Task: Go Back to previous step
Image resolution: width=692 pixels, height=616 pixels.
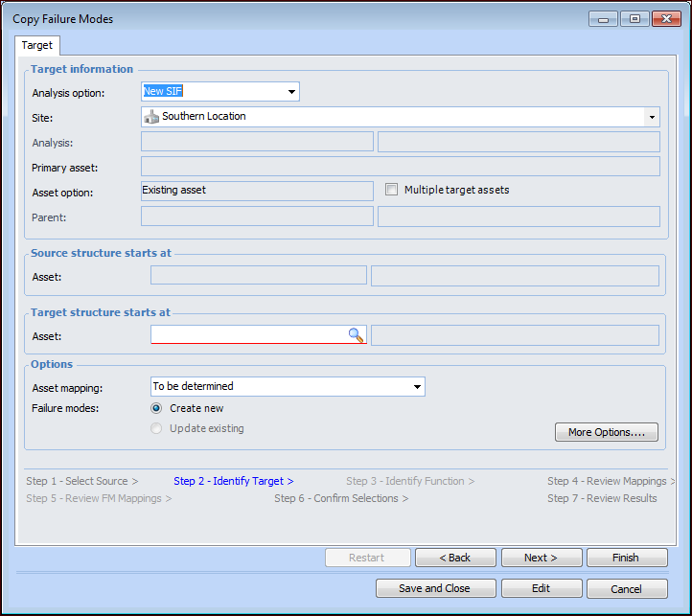Action: pos(455,558)
